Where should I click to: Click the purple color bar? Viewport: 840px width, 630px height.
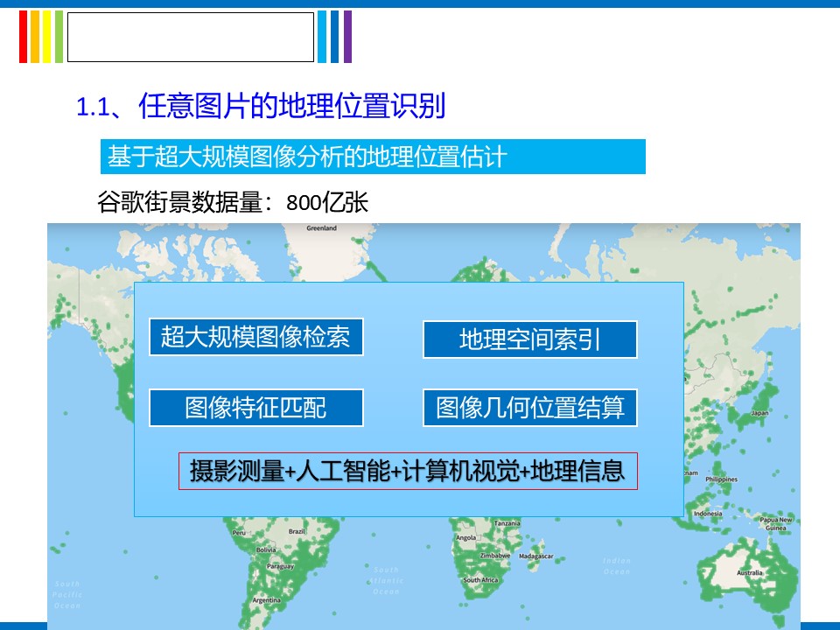coord(347,37)
